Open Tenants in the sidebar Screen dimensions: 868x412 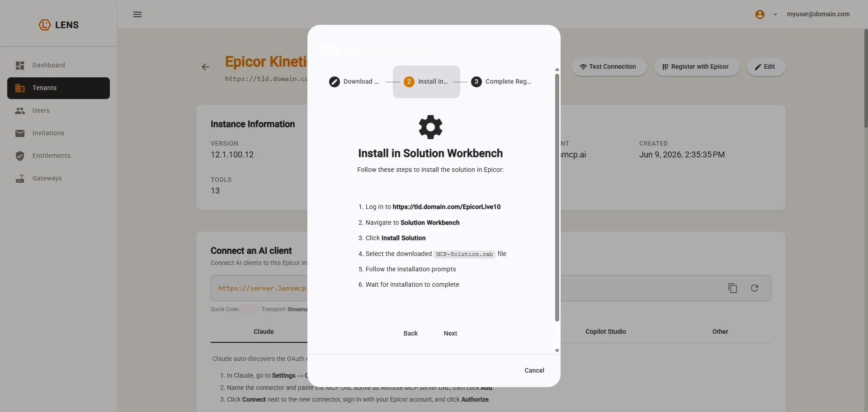pos(58,88)
